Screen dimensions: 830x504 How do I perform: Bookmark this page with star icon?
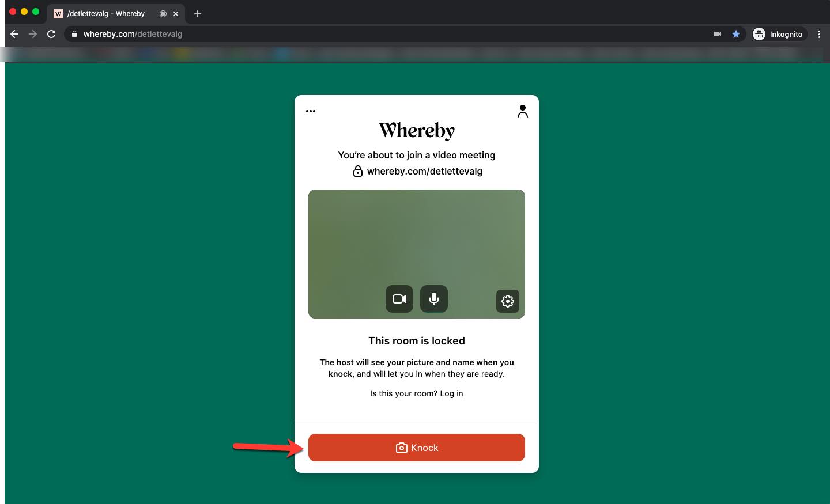coord(735,34)
